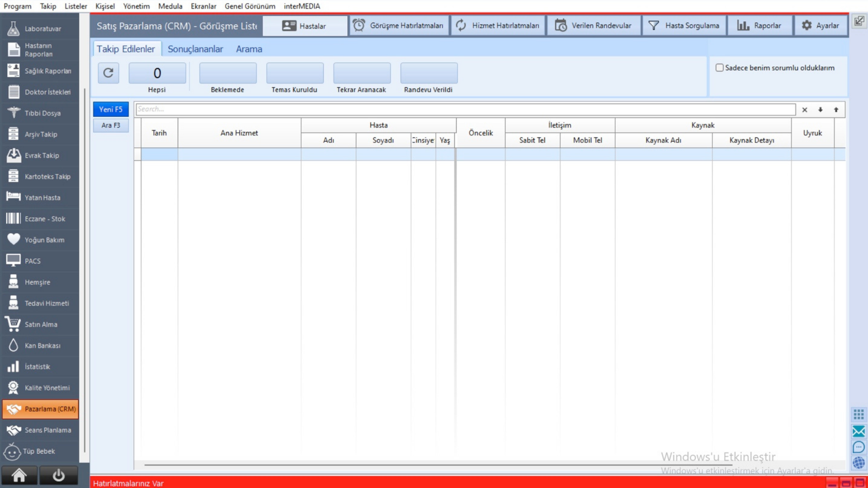The height and width of the screenshot is (488, 868).
Task: Enable Sadece benim sorumlu olduklarım
Action: click(x=719, y=67)
